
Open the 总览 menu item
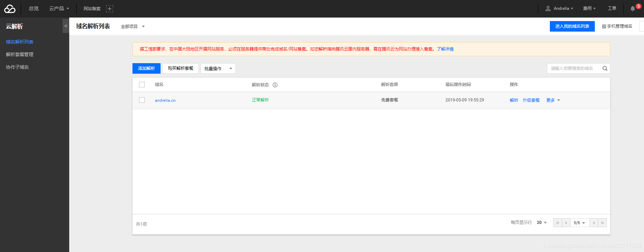pyautogui.click(x=34, y=8)
